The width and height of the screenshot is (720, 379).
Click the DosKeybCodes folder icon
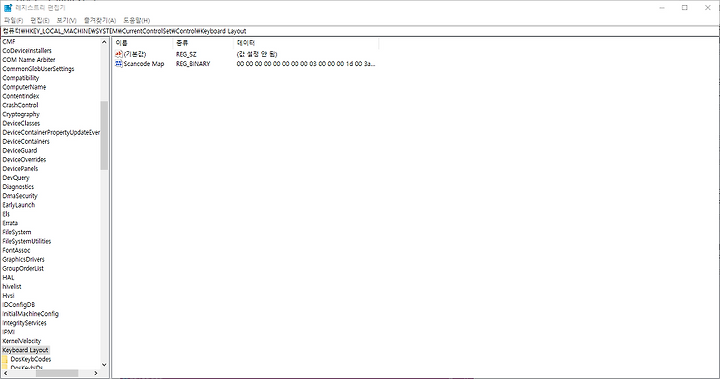pos(5,359)
